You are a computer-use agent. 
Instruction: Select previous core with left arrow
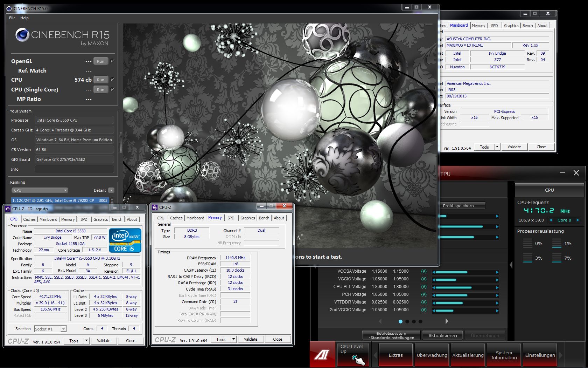[551, 220]
